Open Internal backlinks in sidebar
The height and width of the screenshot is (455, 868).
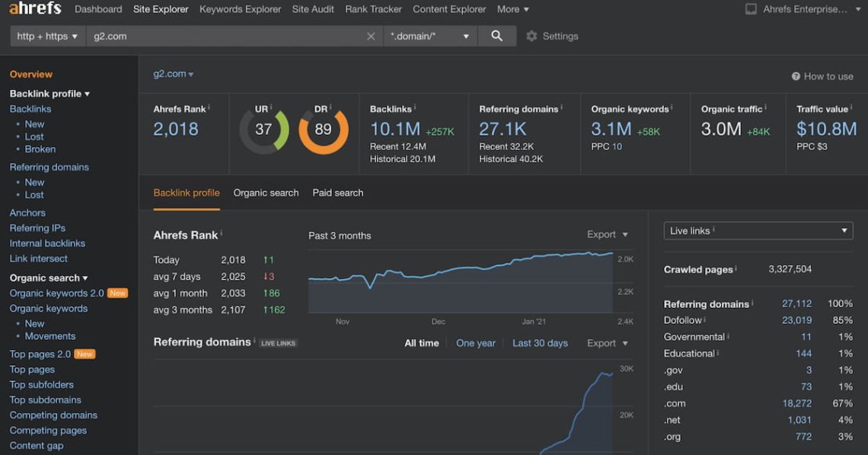point(47,243)
